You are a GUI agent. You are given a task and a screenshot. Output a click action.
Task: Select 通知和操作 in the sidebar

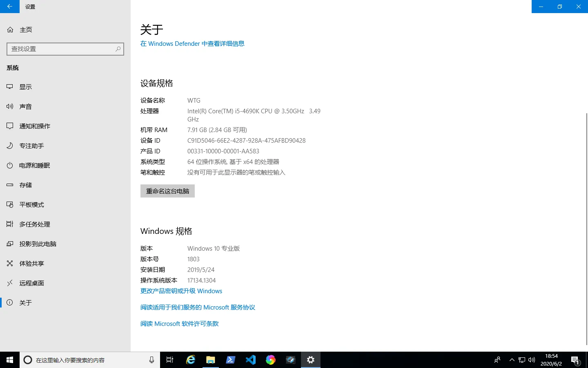[65, 126]
